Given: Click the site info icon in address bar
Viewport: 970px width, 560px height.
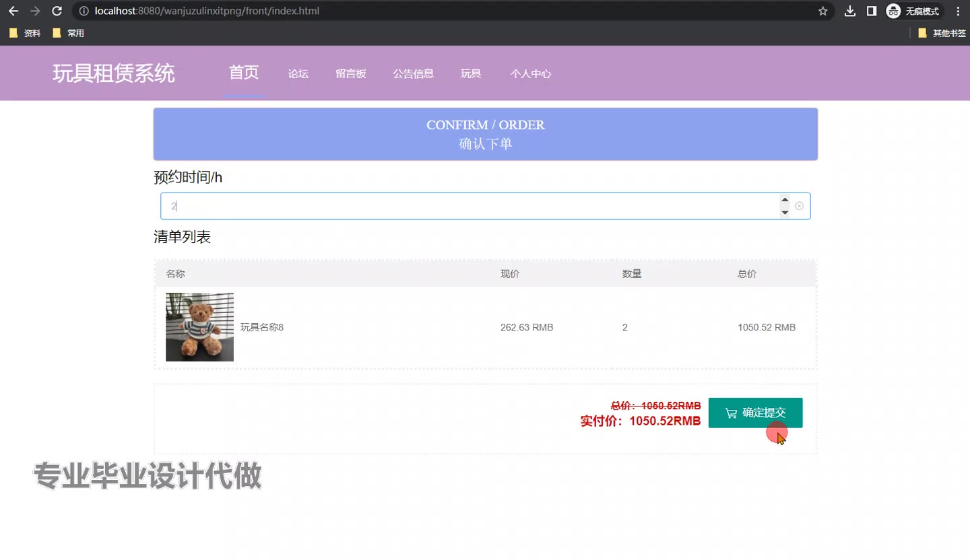Looking at the screenshot, I should (x=84, y=11).
